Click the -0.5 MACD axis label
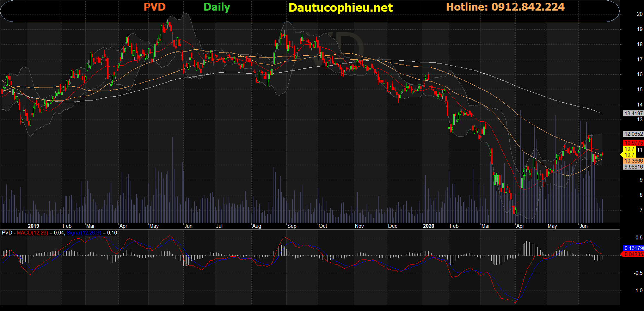 click(x=638, y=273)
